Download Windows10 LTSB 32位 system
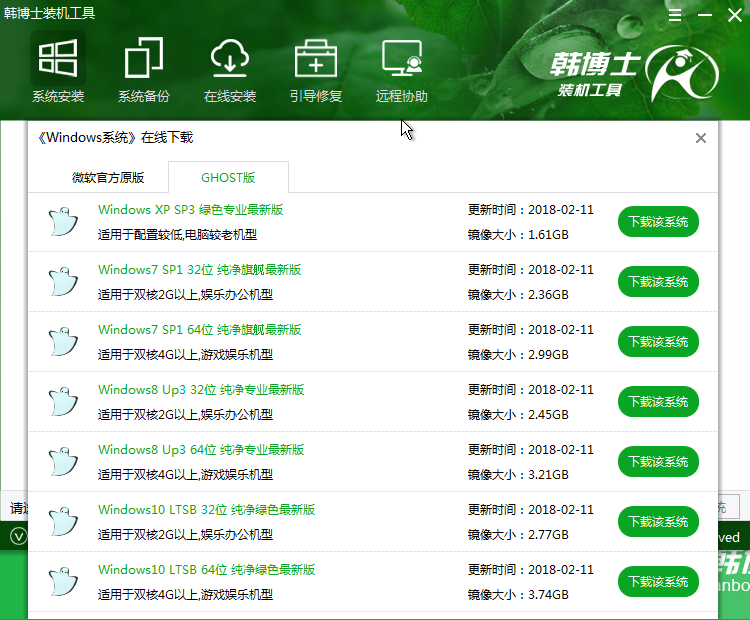750x620 pixels. pos(658,522)
